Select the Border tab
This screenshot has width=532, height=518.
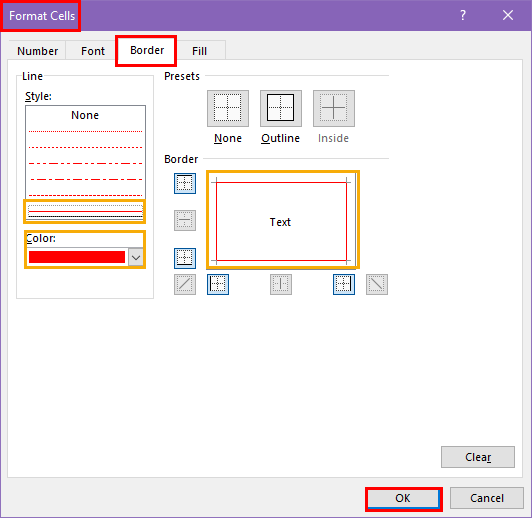[x=147, y=50]
